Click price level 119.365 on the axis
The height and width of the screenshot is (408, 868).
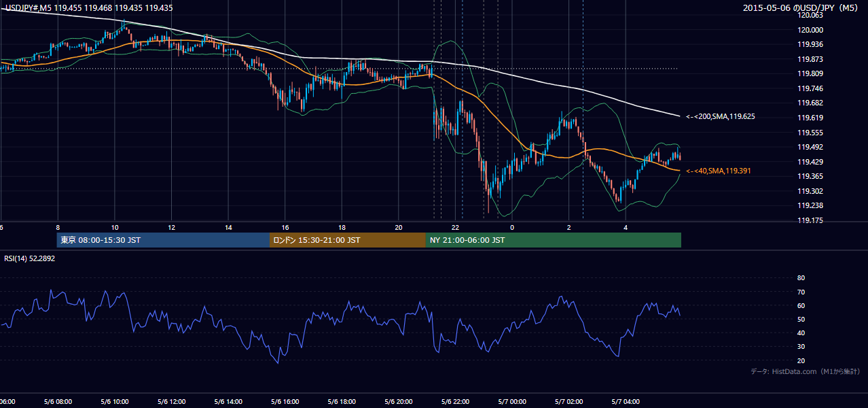coord(810,176)
